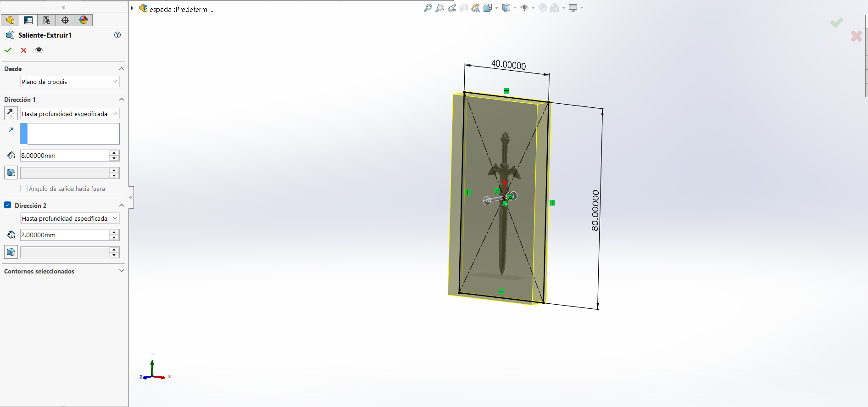Accept the extrude with the green checkmark
Viewport: 868px width, 407px height.
point(8,50)
